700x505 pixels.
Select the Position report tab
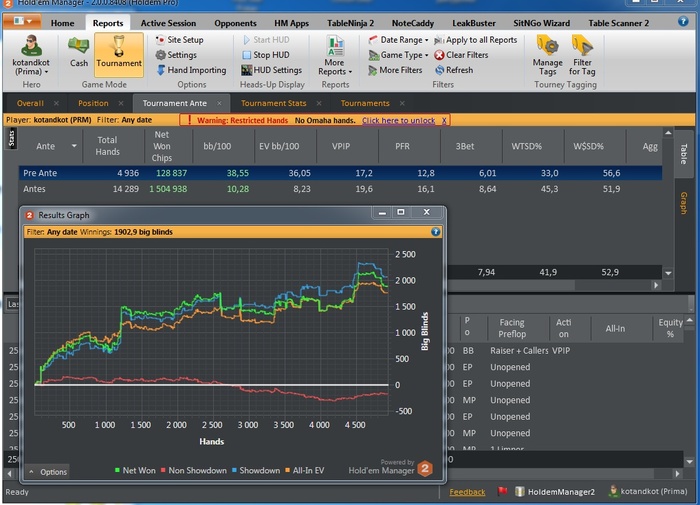click(93, 103)
